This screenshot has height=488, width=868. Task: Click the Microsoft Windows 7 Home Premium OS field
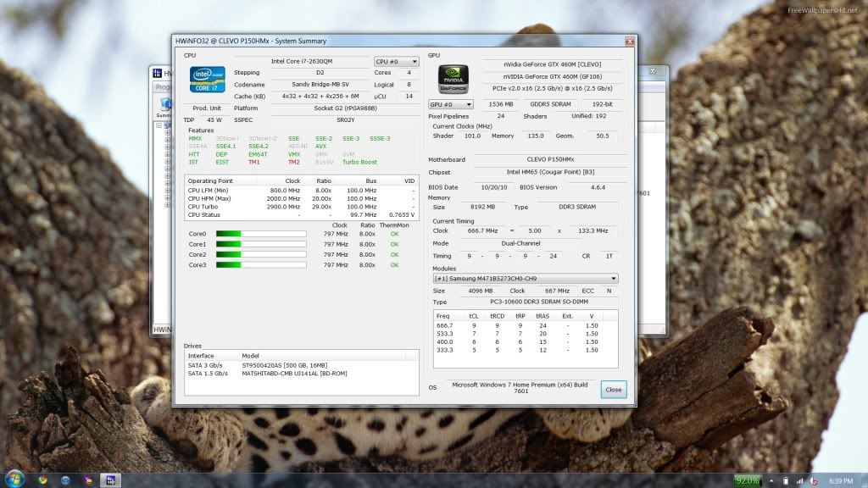pyautogui.click(x=520, y=388)
